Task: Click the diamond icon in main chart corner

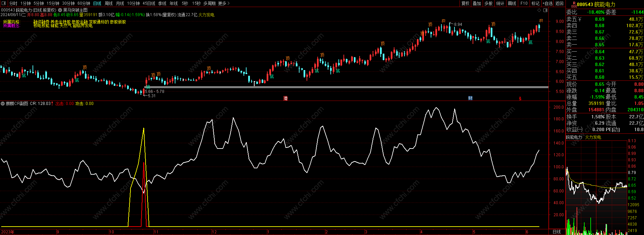Action: click(x=539, y=10)
